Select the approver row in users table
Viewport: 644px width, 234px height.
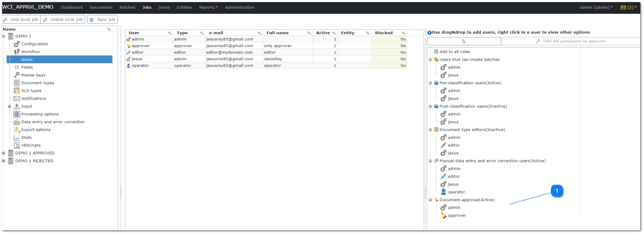[x=266, y=45]
